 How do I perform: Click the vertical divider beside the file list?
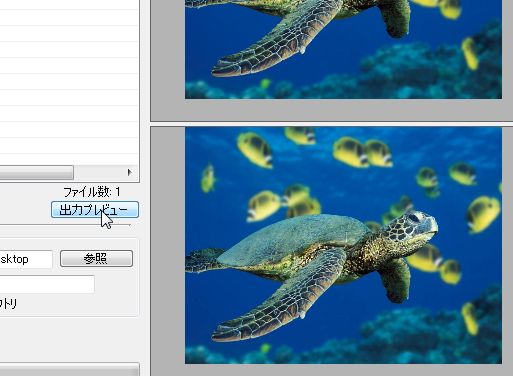(145, 188)
